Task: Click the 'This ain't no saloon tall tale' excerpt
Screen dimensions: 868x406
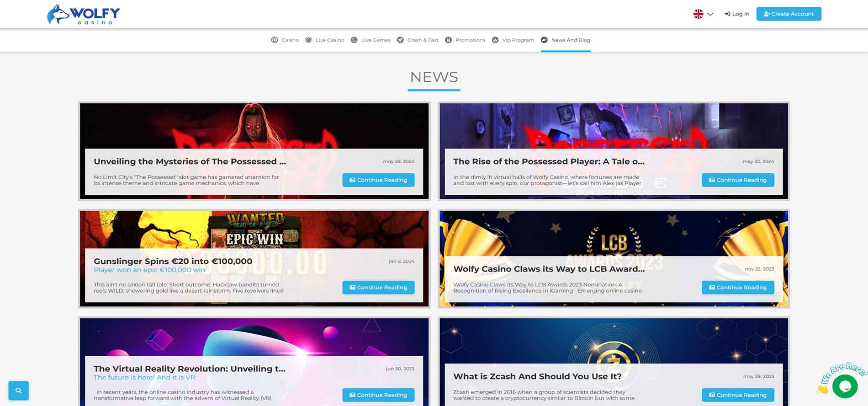Action: (x=189, y=288)
